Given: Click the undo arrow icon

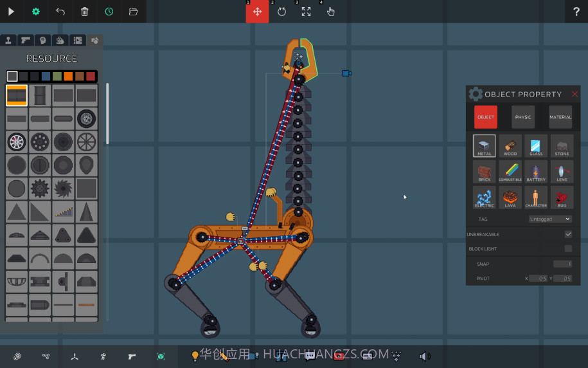Looking at the screenshot, I should (x=60, y=12).
